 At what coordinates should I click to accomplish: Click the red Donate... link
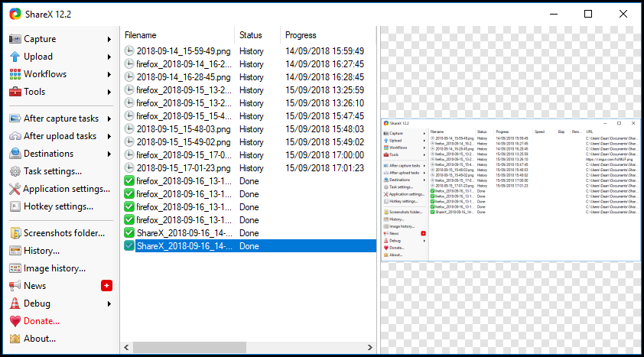pyautogui.click(x=41, y=321)
